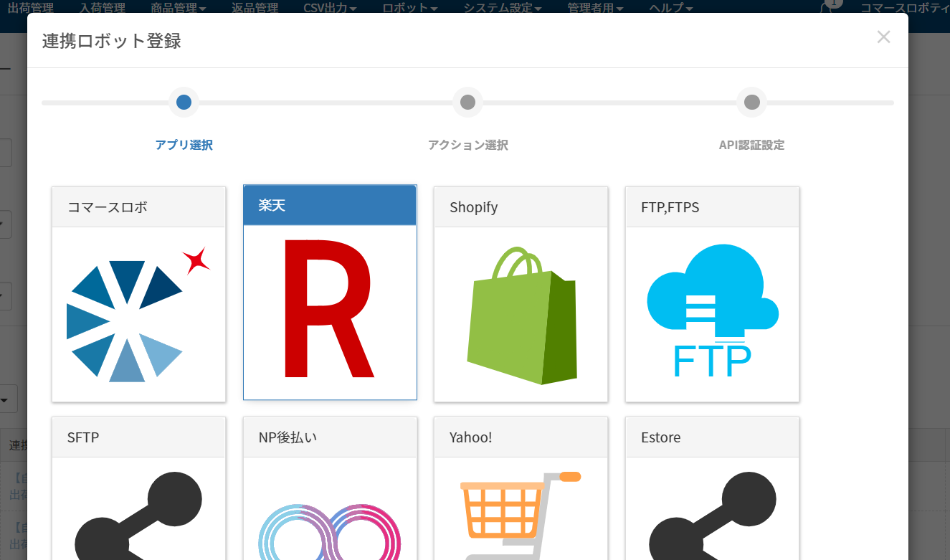
Task: Expand ロボット dropdown menu
Action: pos(410,9)
